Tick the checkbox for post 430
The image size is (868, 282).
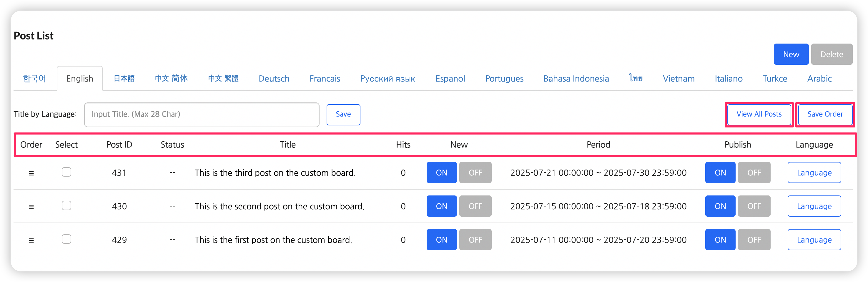tap(66, 205)
